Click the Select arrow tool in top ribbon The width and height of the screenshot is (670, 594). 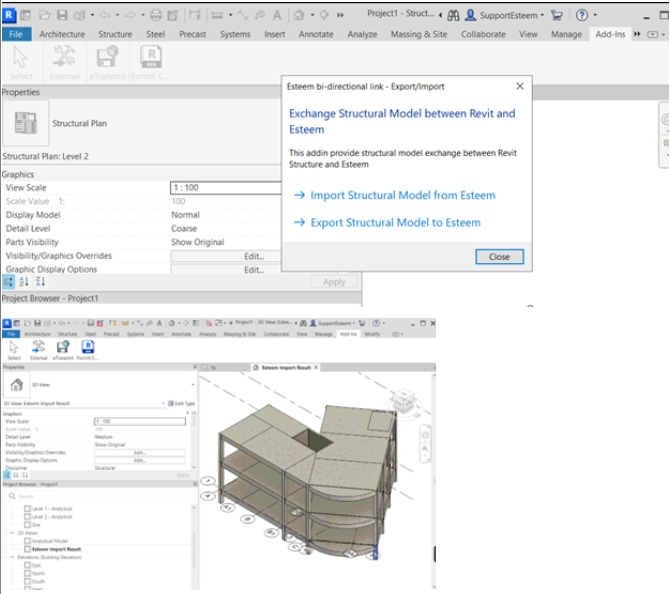tap(21, 59)
